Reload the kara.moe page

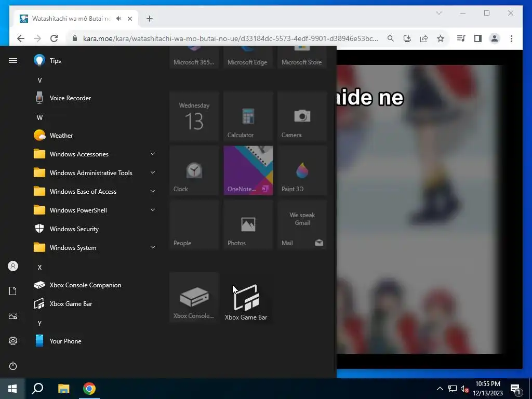pos(54,38)
